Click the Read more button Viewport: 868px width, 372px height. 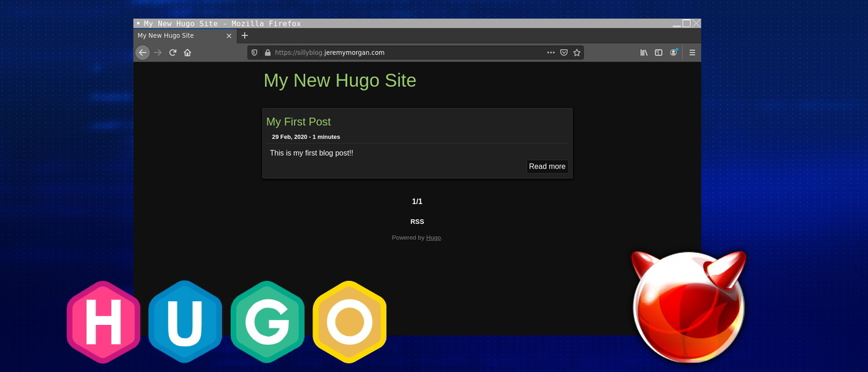(547, 166)
